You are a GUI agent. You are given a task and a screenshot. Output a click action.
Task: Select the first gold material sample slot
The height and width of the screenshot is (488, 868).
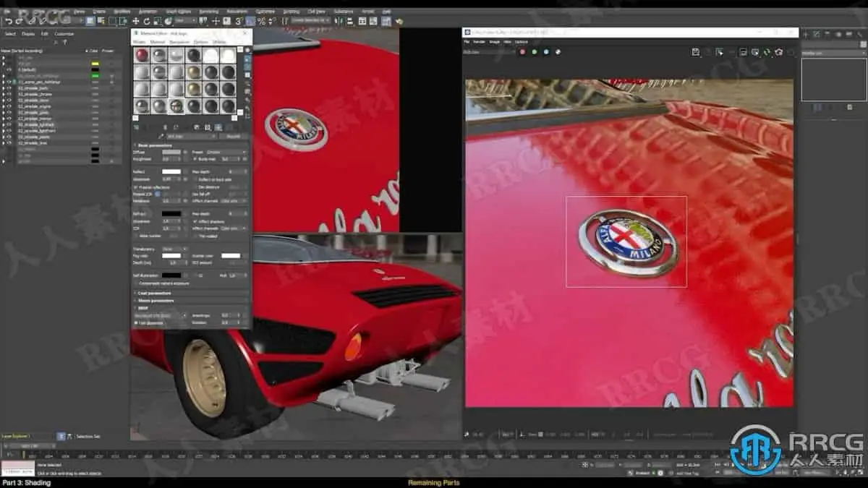[x=194, y=72]
